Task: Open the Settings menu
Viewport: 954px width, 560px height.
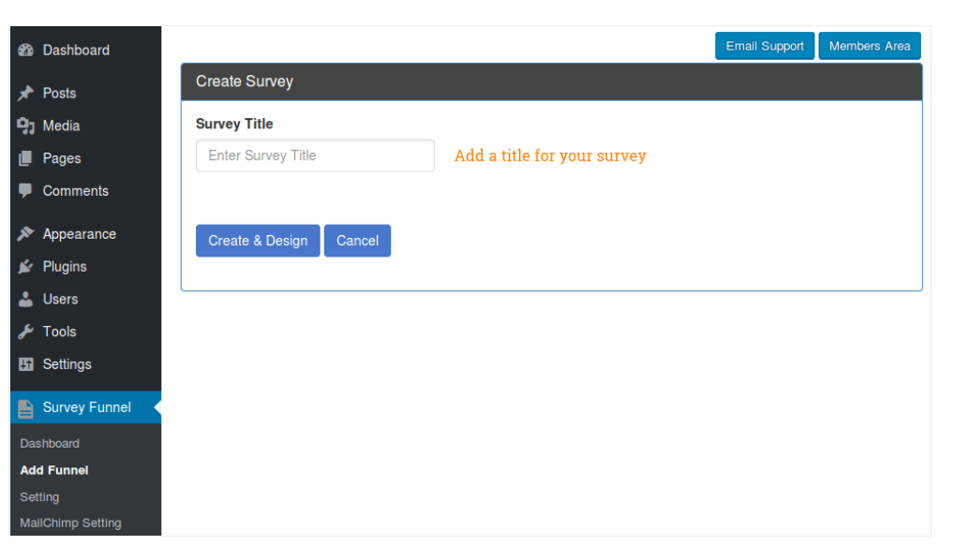Action: [x=86, y=364]
